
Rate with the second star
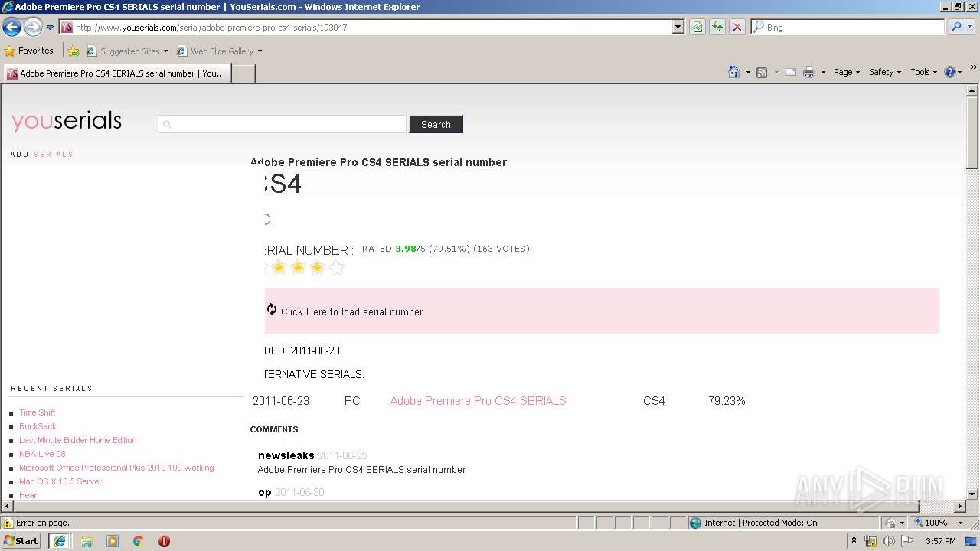(x=279, y=267)
